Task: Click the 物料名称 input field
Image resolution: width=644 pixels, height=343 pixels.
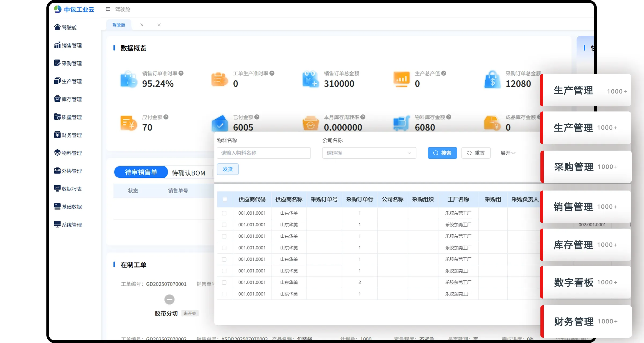Action: (x=264, y=153)
